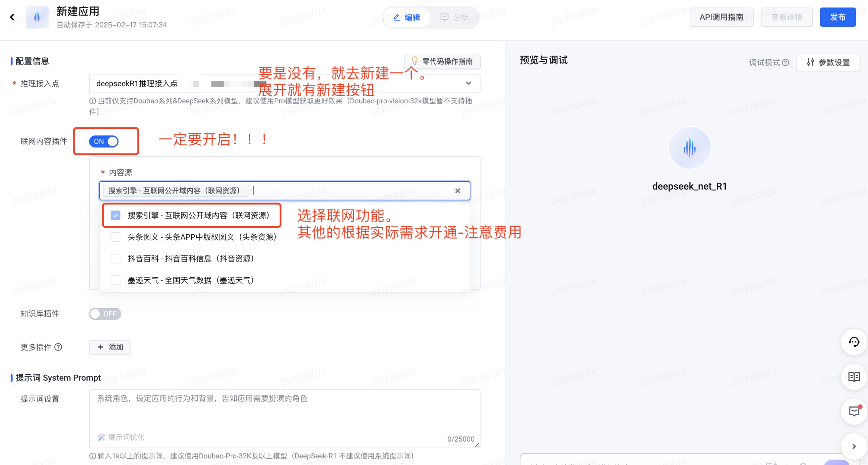Click the 提示词优化 magic wand icon
Screen dimensions: 868x465
click(101, 437)
